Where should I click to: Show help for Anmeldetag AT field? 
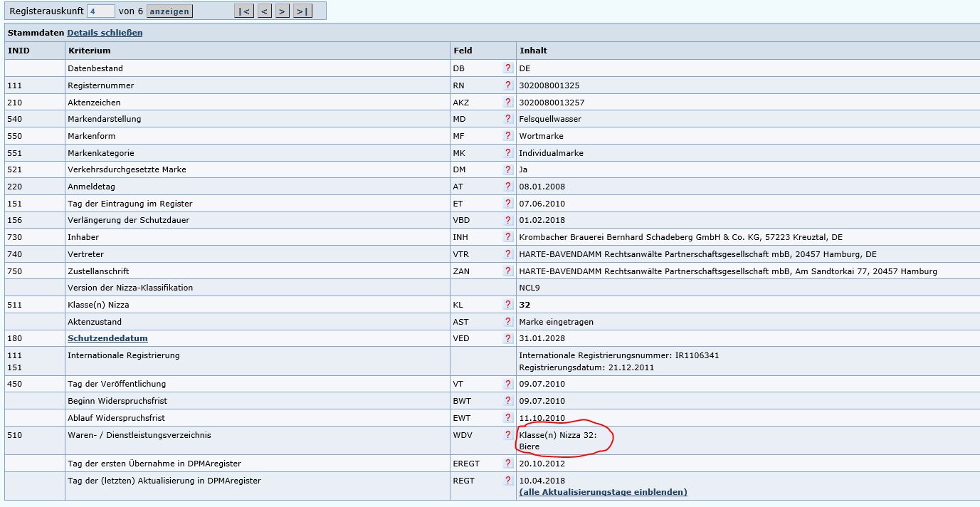(x=507, y=187)
